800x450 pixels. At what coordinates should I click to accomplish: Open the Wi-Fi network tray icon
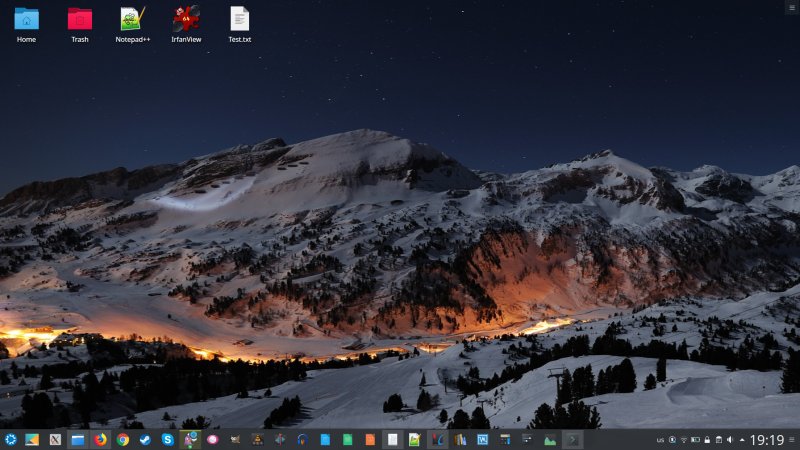(x=683, y=440)
